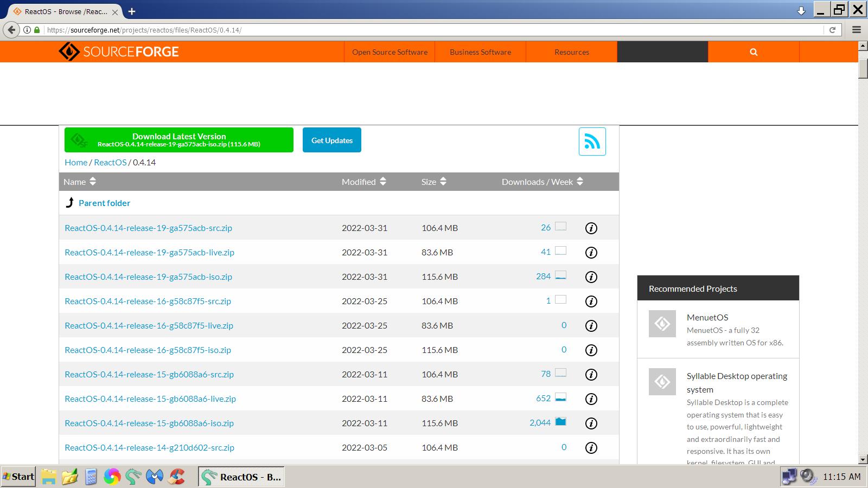Click the Syllable Desktop project icon

(x=662, y=382)
